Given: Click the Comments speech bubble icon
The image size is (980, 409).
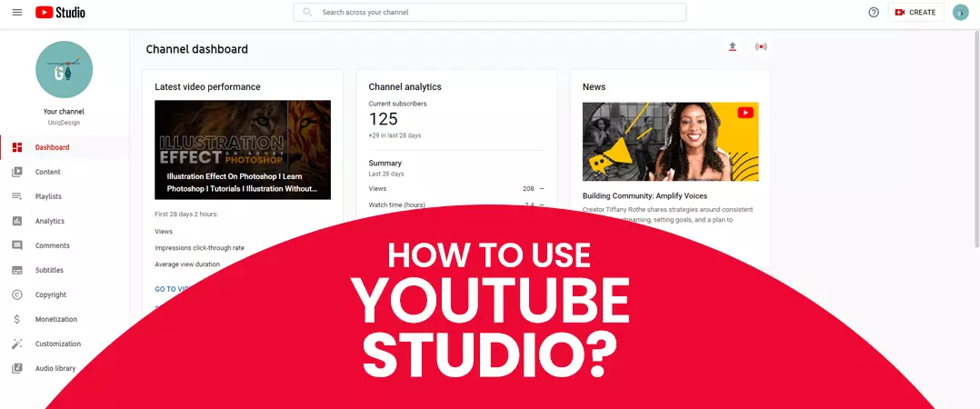Looking at the screenshot, I should pos(17,245).
